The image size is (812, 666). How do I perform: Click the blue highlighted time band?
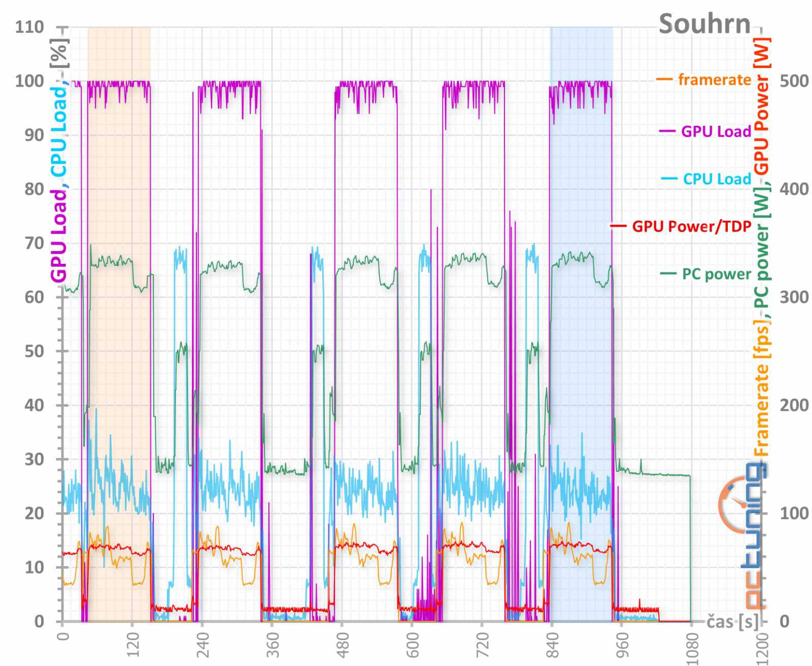(582, 325)
